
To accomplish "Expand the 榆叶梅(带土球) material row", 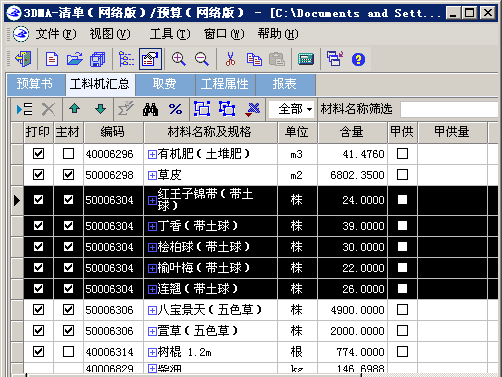I will (x=152, y=268).
